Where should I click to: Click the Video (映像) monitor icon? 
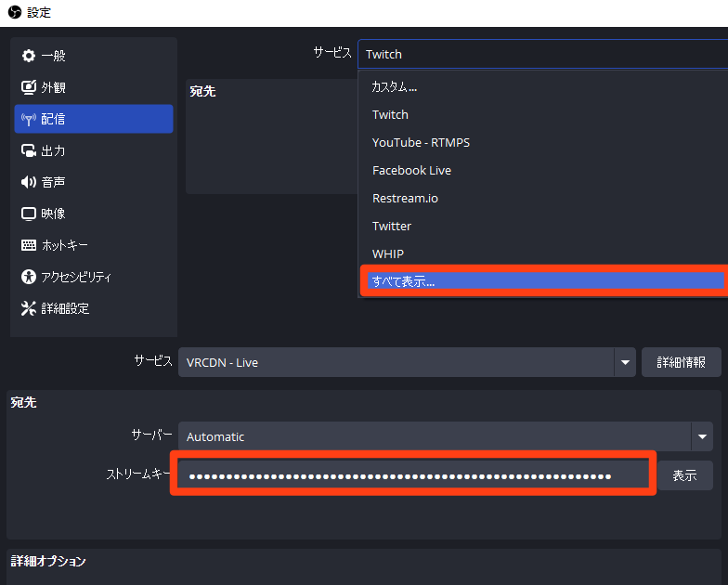pyautogui.click(x=28, y=214)
